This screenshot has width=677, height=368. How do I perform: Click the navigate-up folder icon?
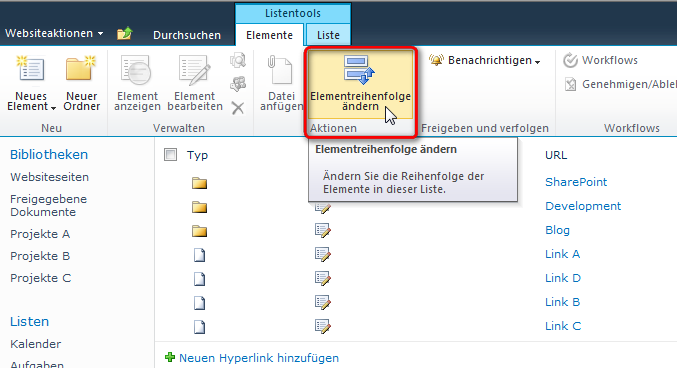click(125, 33)
